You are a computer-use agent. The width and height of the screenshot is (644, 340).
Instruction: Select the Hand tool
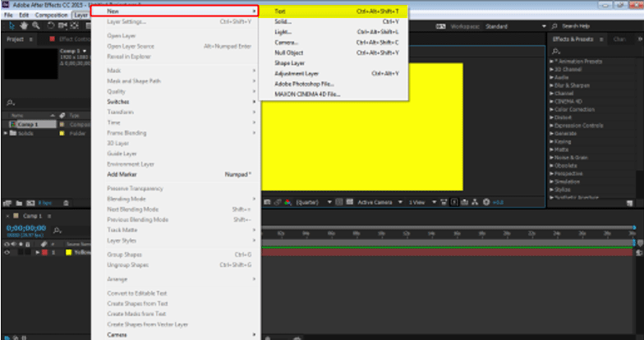24,26
